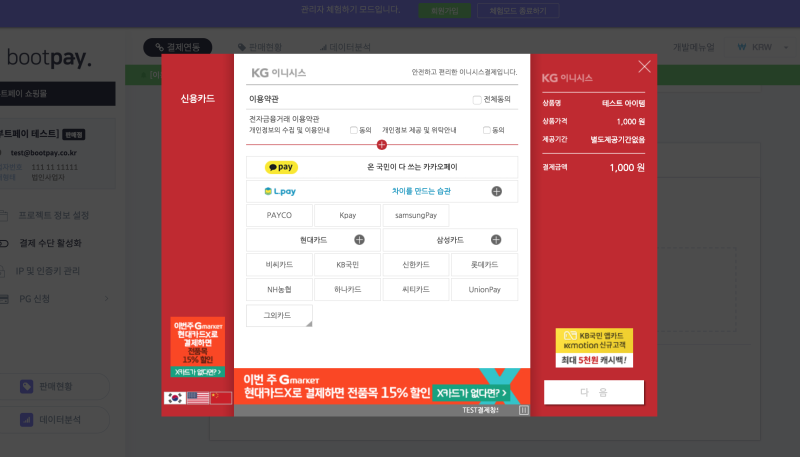Expand the 현대카드 plus icon
Viewport: 800px width, 457px height.
click(359, 240)
